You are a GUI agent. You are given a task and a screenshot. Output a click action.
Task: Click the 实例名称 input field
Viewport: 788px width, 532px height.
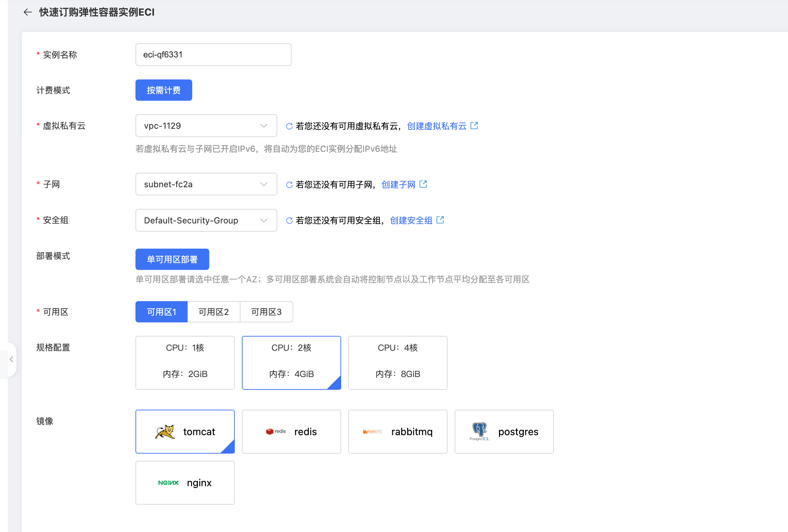(x=213, y=55)
